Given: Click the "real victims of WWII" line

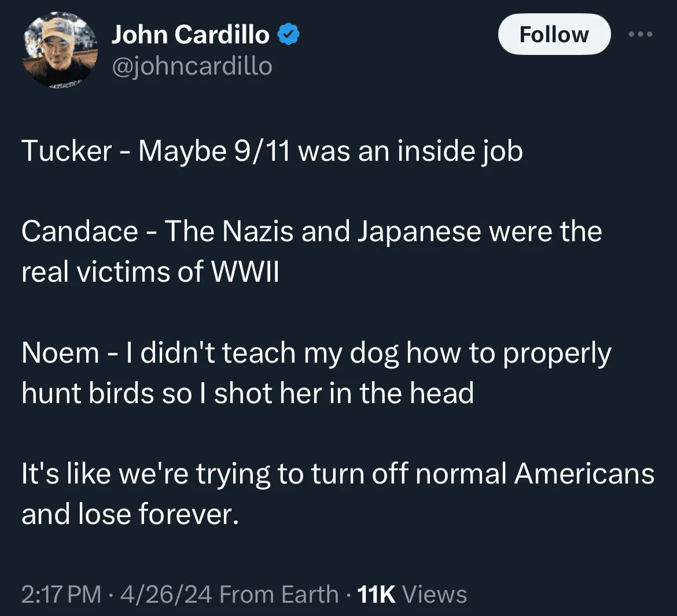Looking at the screenshot, I should coord(150,272).
